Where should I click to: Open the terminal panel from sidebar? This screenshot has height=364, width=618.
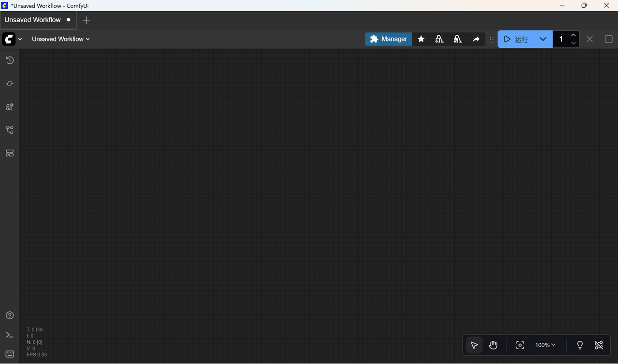pos(9,335)
